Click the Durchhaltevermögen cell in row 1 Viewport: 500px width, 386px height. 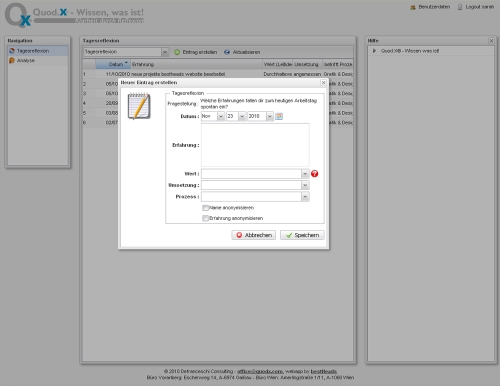[x=278, y=74]
